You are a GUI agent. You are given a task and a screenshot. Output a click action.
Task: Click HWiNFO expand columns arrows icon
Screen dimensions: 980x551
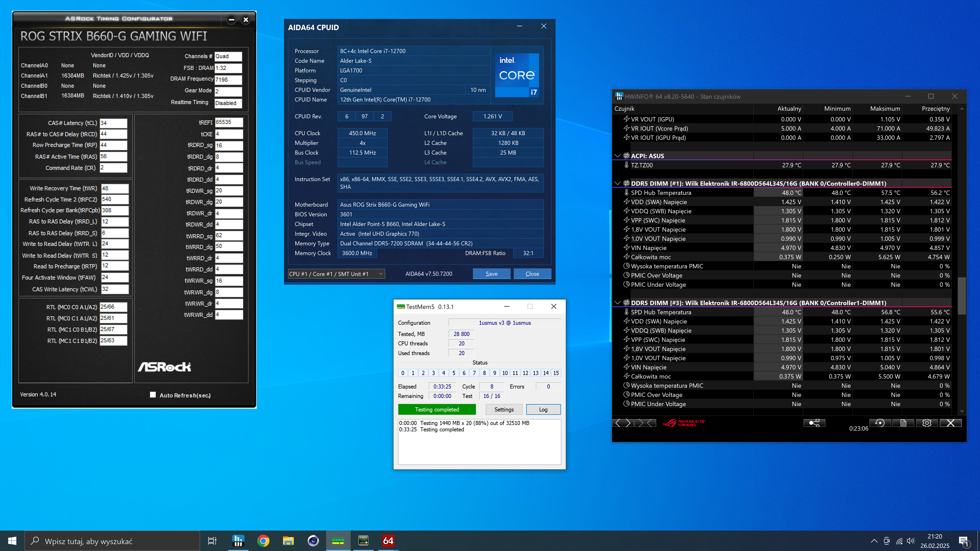[623, 423]
